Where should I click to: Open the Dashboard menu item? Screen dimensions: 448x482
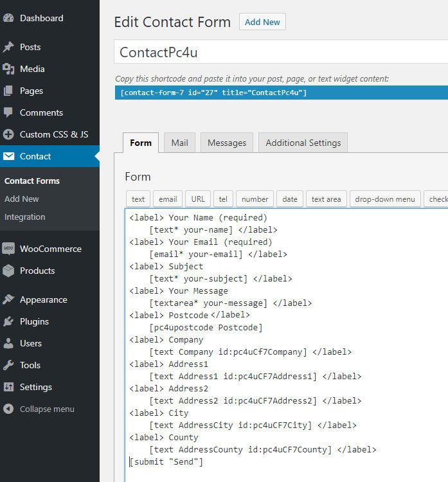[42, 18]
